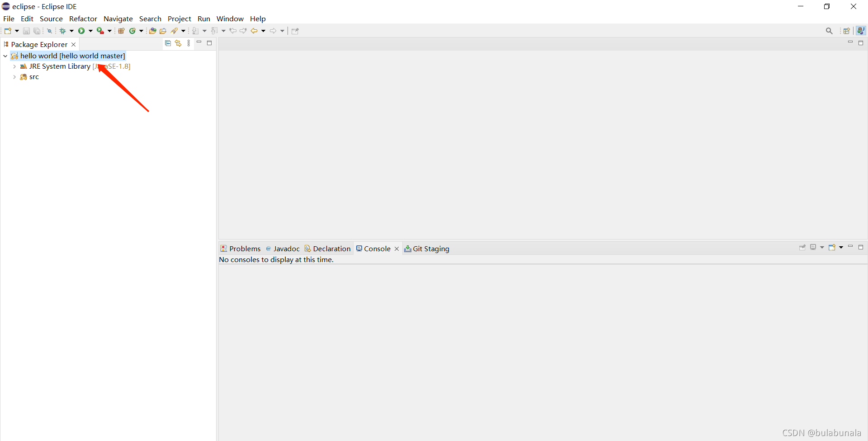Toggle Link with Editor in Package Explorer

pos(178,43)
